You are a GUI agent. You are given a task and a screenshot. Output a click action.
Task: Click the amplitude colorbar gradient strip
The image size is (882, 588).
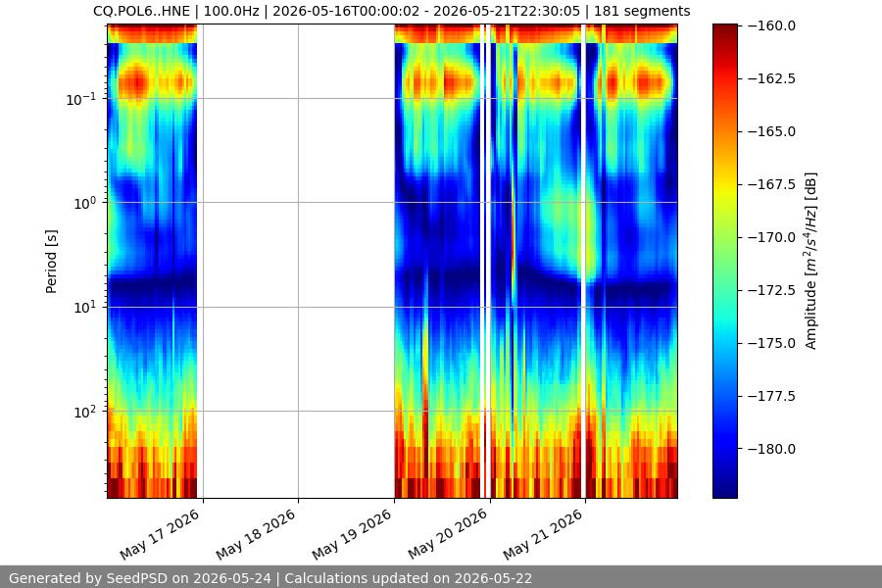point(724,261)
